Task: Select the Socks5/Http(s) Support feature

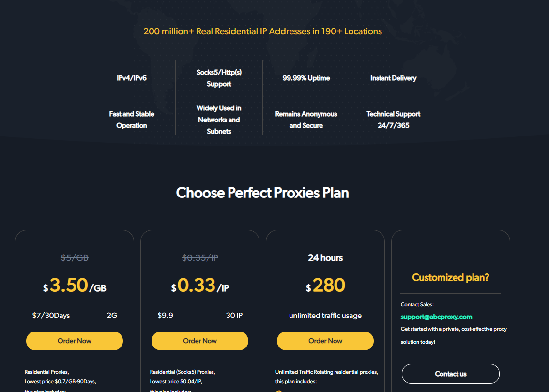Action: (219, 78)
